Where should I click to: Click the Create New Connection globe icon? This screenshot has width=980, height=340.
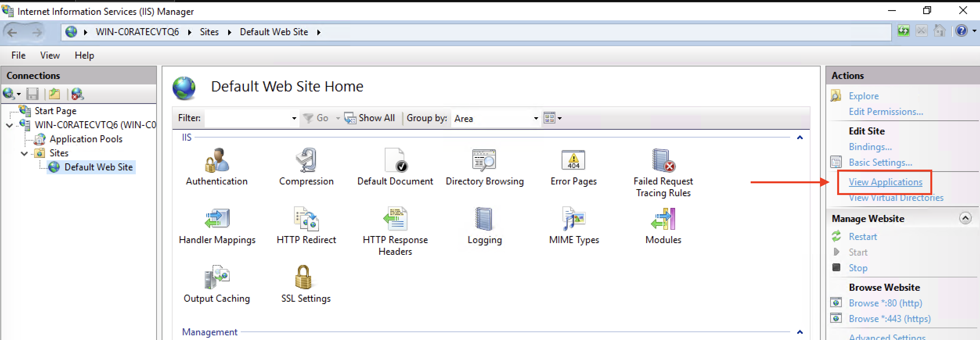point(8,94)
